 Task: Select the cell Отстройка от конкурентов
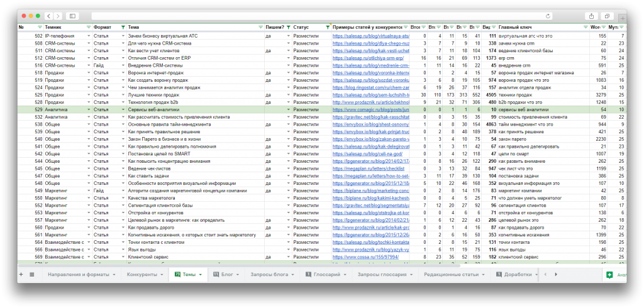click(195, 212)
